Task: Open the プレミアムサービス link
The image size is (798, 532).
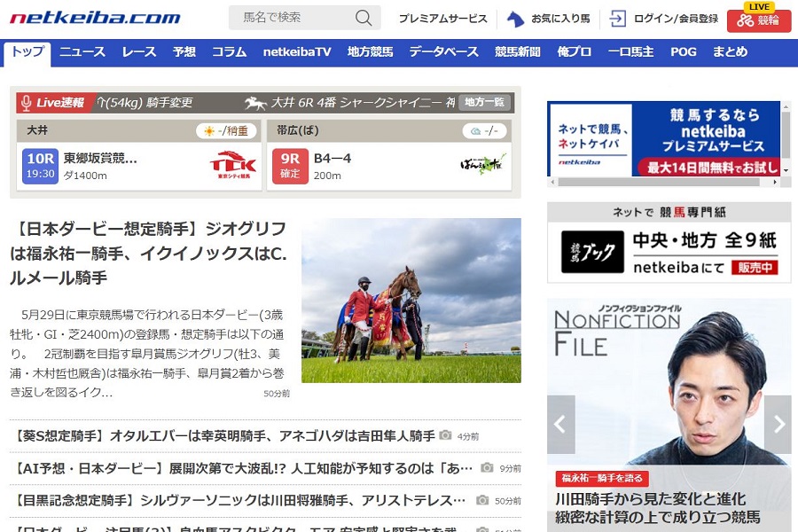Action: (442, 19)
